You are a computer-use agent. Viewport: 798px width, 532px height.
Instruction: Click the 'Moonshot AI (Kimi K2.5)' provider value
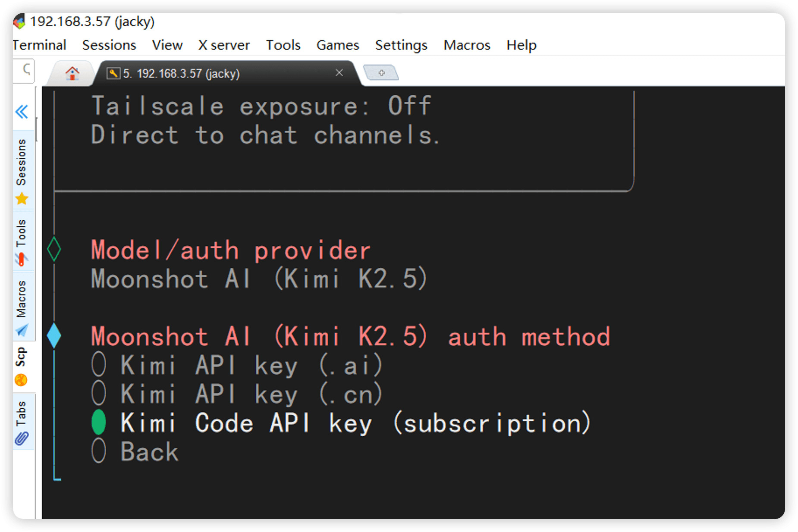pos(259,279)
